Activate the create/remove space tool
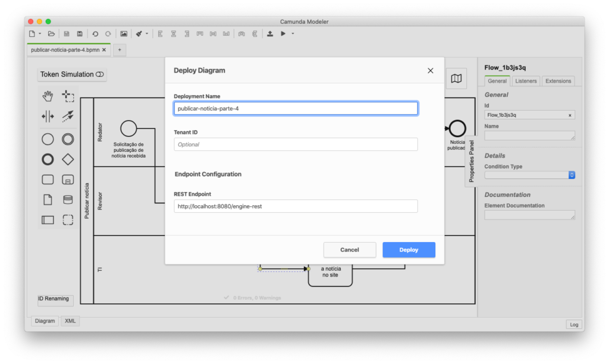Screen dimensions: 609x364 48,116
